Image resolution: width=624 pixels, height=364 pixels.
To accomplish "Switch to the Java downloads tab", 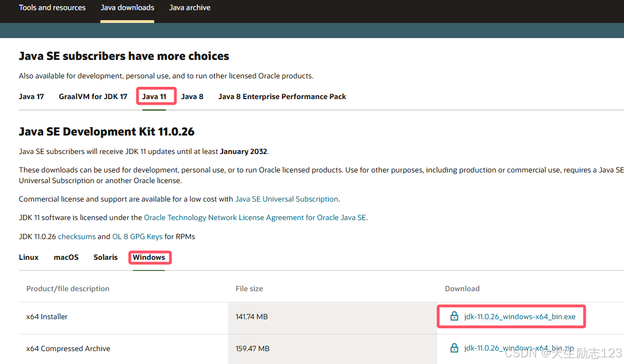I will pyautogui.click(x=127, y=7).
